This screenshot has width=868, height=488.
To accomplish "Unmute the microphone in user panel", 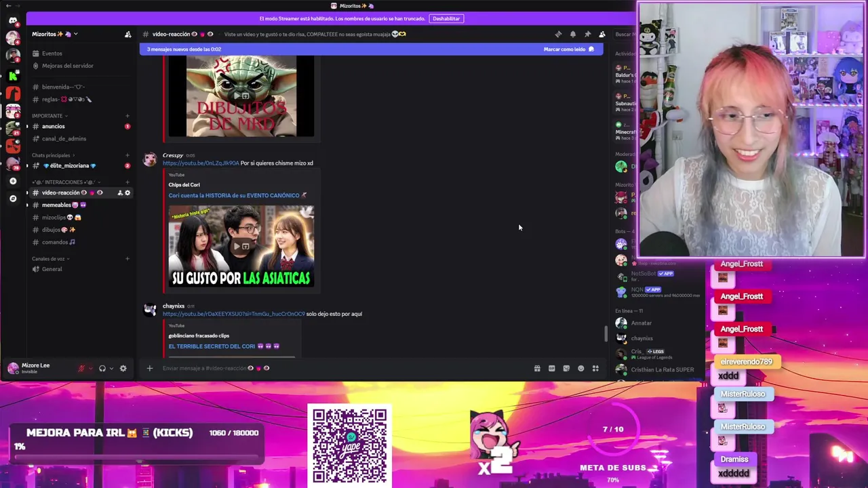I will (x=81, y=368).
